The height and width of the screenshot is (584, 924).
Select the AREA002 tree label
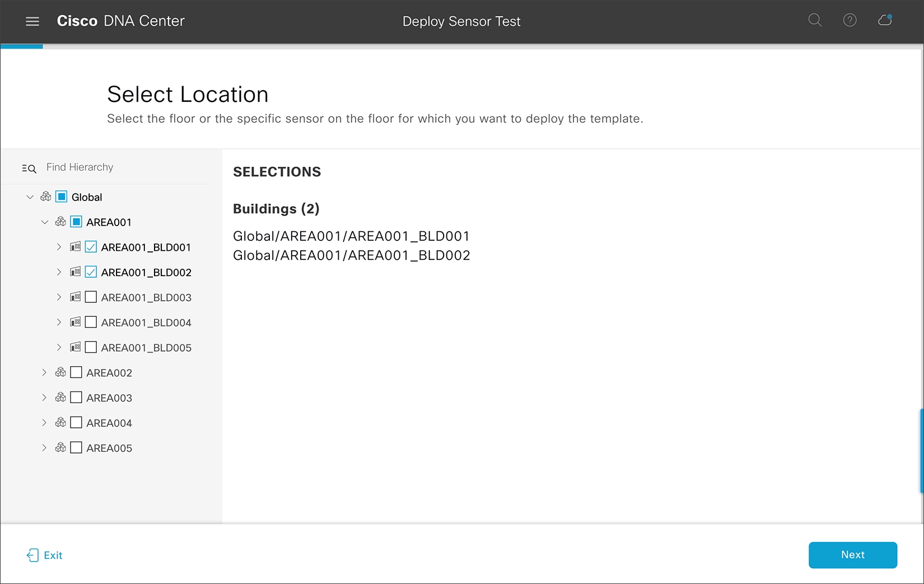click(109, 373)
